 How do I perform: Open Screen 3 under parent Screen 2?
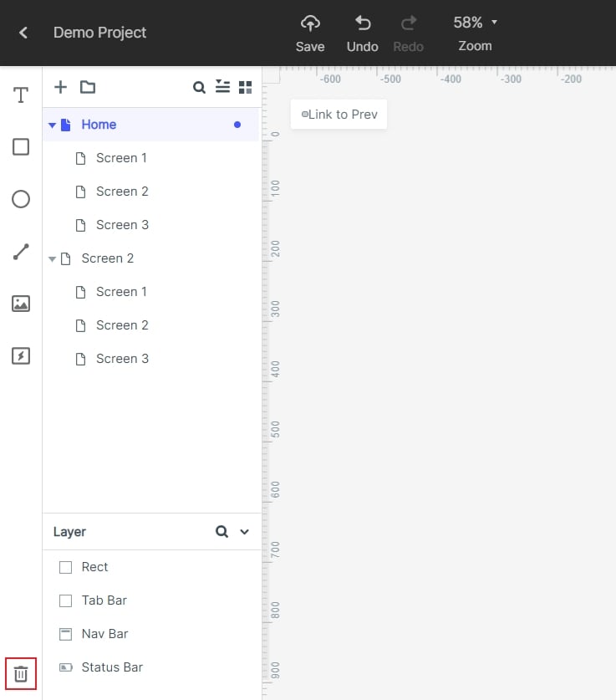pyautogui.click(x=150, y=359)
